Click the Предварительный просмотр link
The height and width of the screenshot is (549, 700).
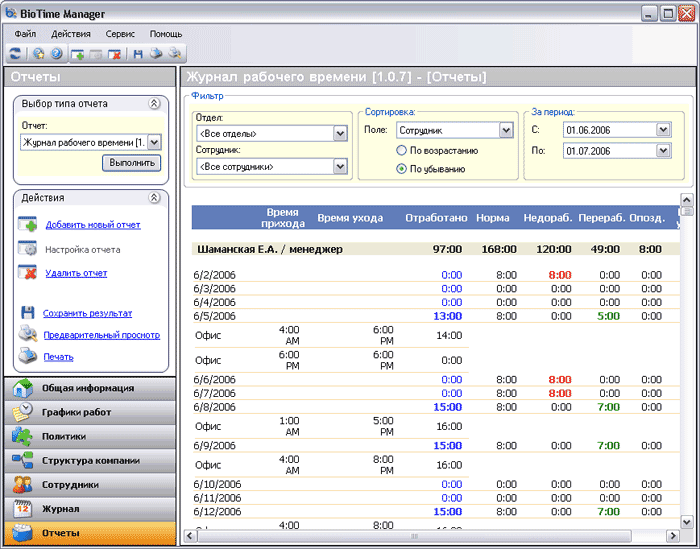[101, 335]
